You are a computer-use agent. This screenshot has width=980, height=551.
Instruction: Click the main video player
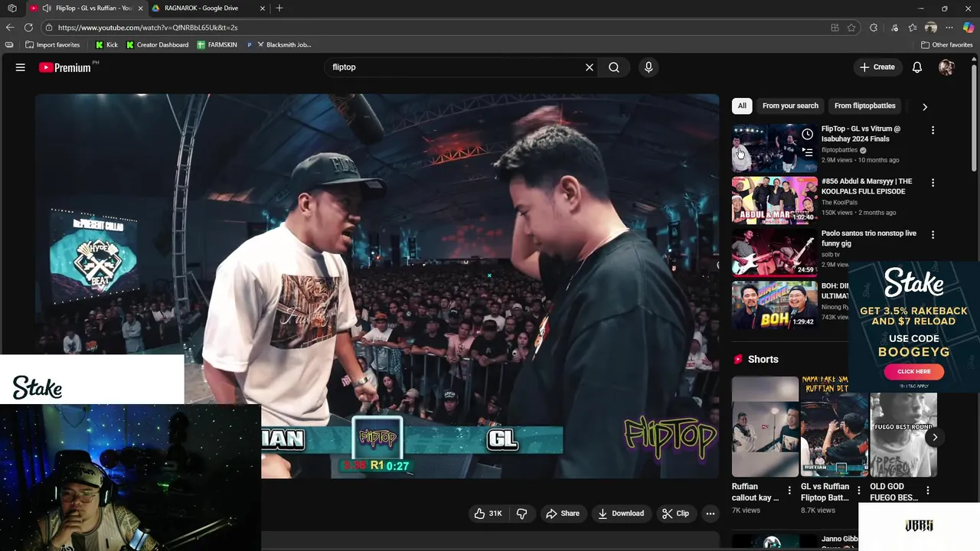click(x=377, y=286)
